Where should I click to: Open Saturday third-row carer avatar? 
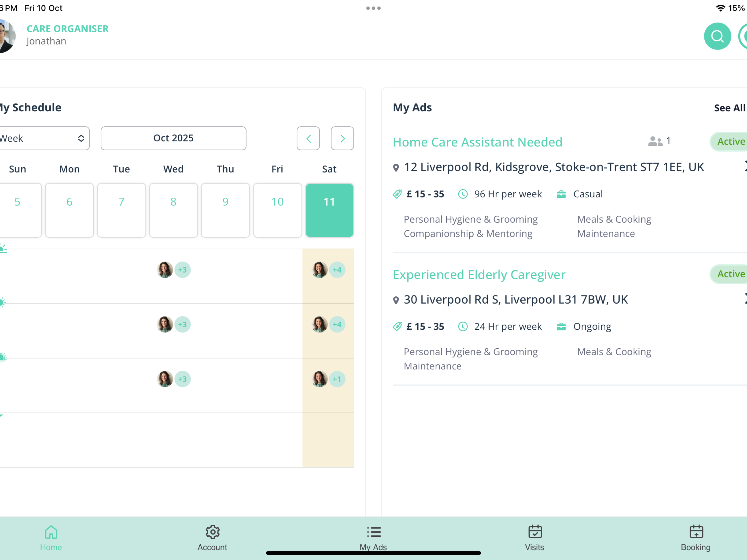coord(319,379)
